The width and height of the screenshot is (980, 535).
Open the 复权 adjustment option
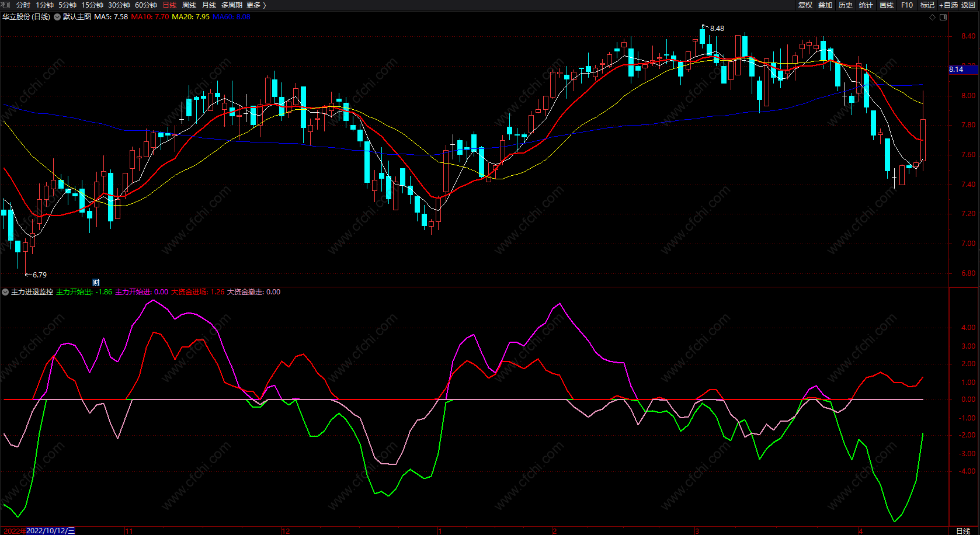coord(805,5)
